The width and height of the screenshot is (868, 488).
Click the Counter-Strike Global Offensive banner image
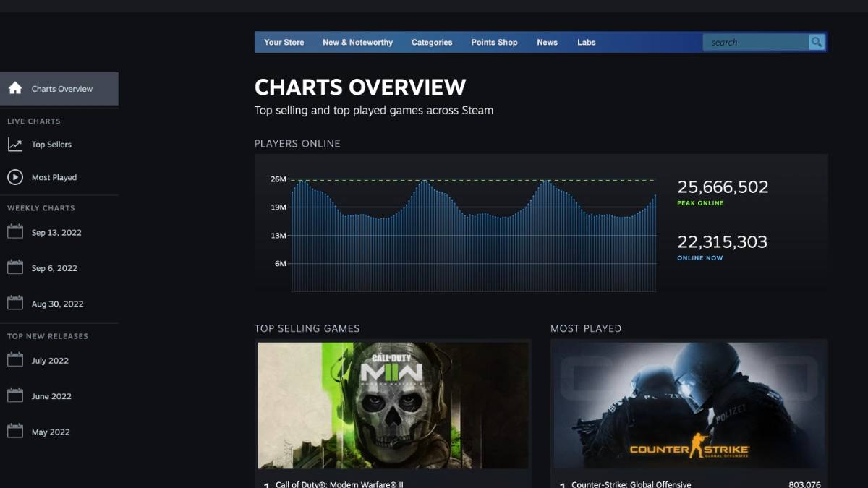689,406
